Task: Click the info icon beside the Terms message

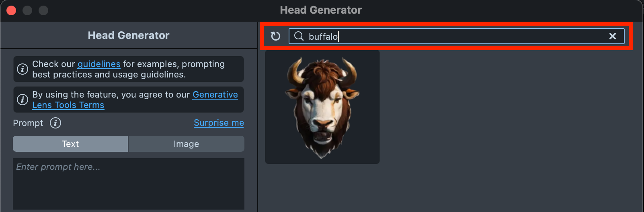Action: point(23,100)
